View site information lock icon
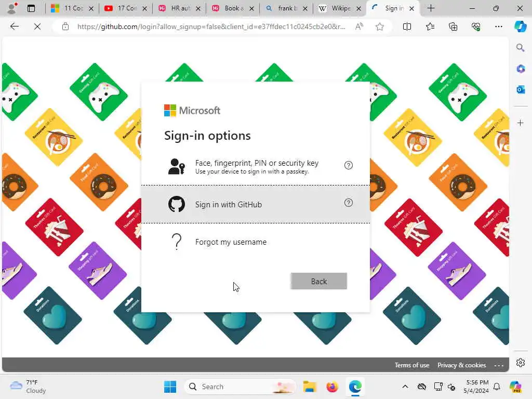532x399 pixels. coord(65,26)
